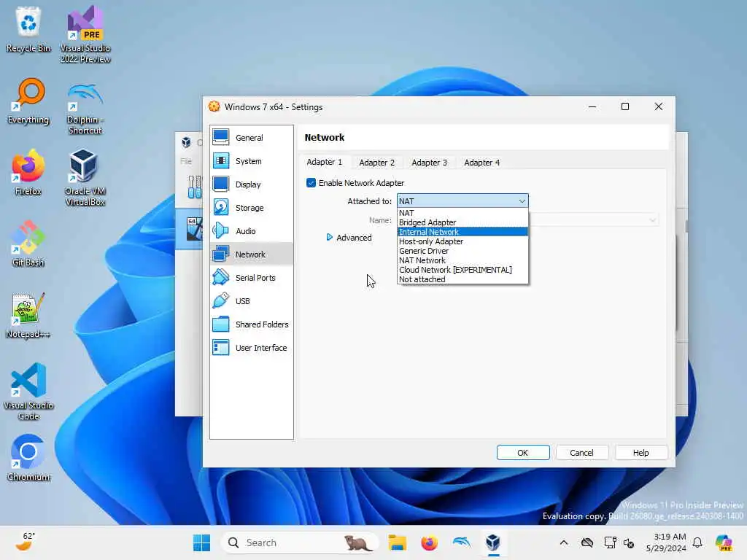Switch to Adapter 4 tab
This screenshot has width=747, height=560.
coord(481,163)
